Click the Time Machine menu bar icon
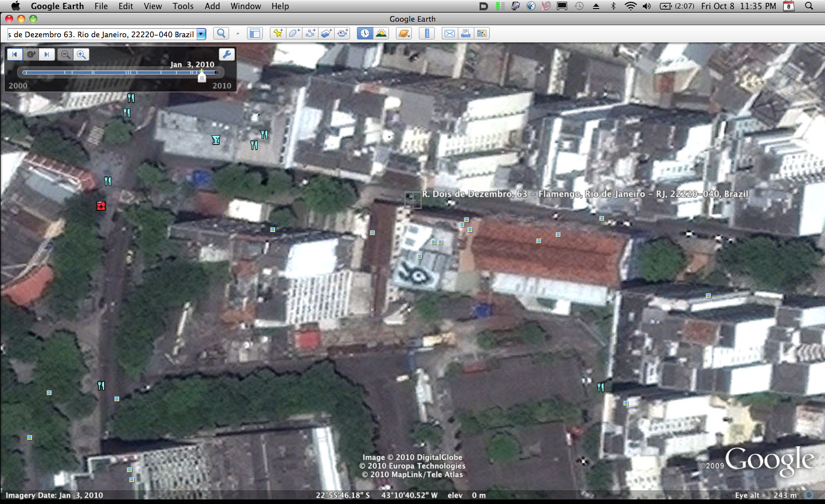Viewport: 825px width, 504px height. point(579,6)
